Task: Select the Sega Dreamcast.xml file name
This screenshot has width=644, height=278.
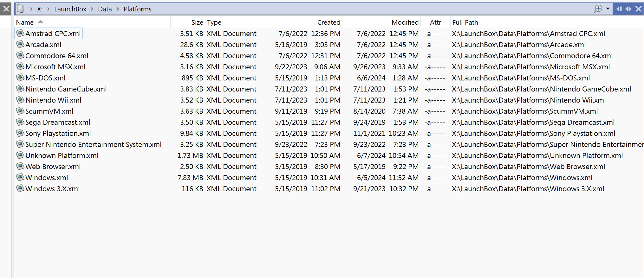Action: (58, 122)
